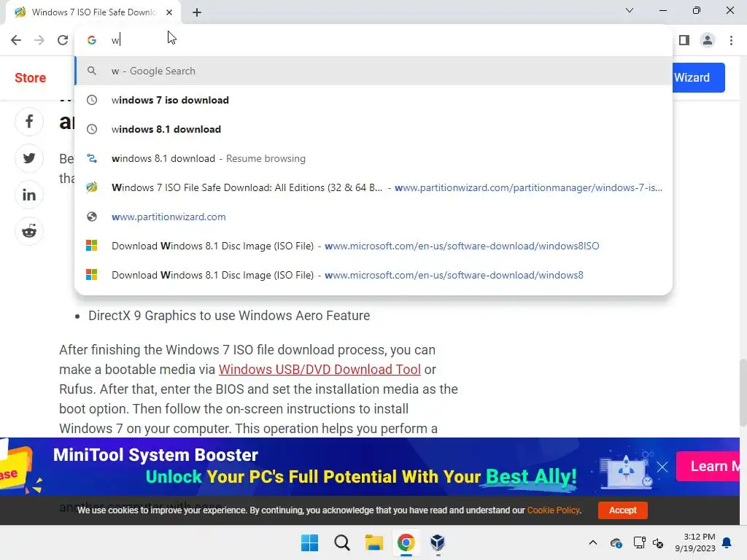Open the Windows USB/DVD Download Tool link
The height and width of the screenshot is (560, 747).
[320, 370]
